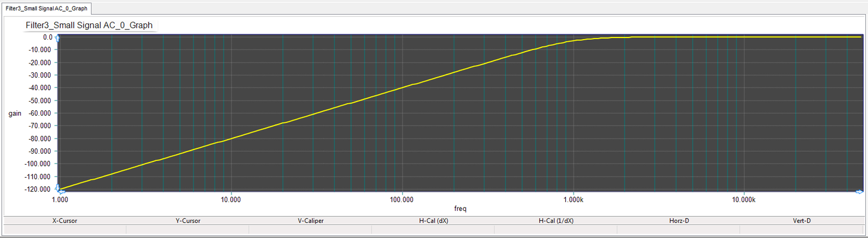Click the V-Caliper column header

pyautogui.click(x=310, y=221)
